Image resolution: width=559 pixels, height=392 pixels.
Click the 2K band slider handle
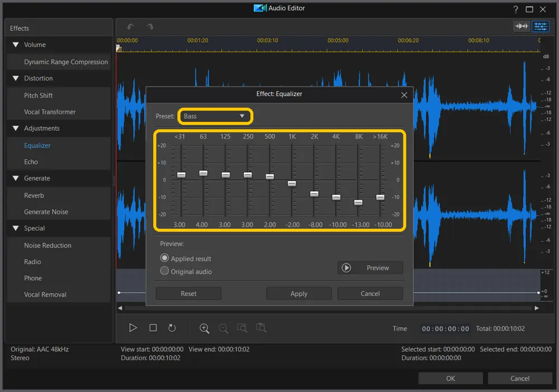(314, 194)
